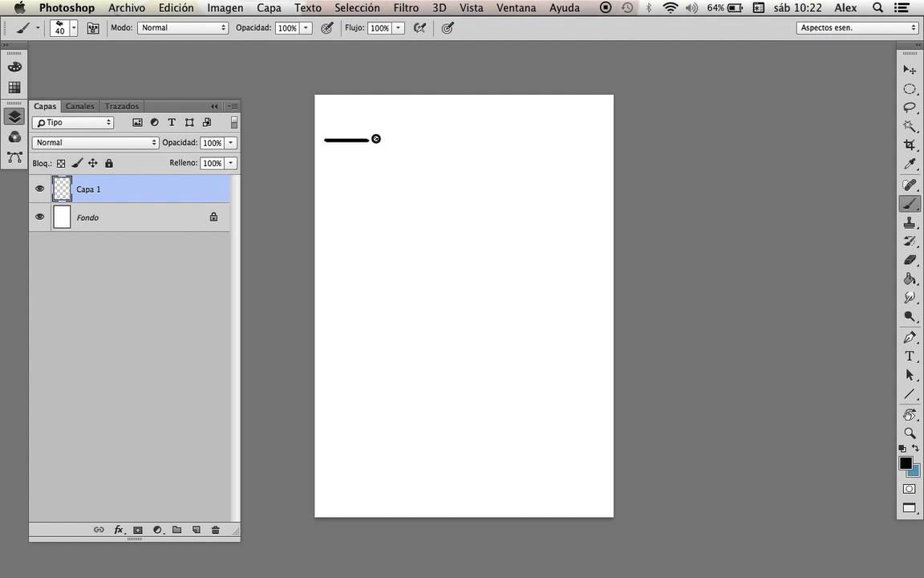This screenshot has width=924, height=578.
Task: Select the Line tool
Action: pyautogui.click(x=910, y=394)
